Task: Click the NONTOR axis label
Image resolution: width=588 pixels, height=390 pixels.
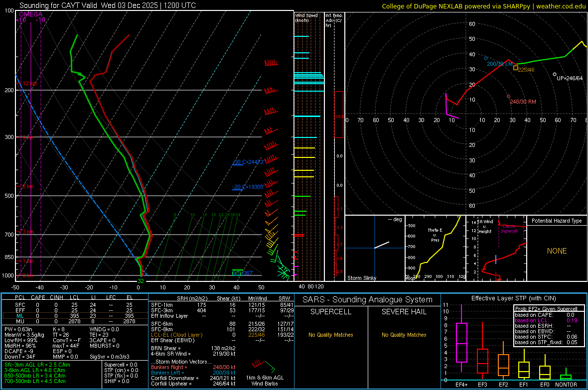Action: click(566, 385)
